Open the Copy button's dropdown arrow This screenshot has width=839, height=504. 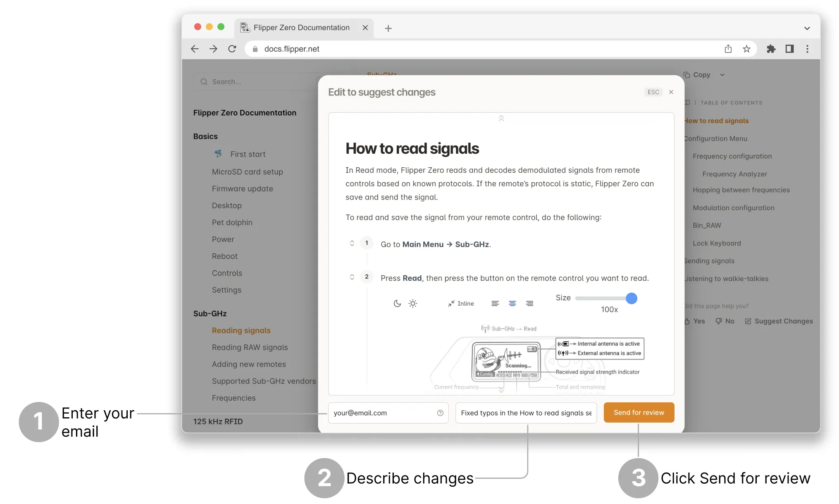coord(722,75)
